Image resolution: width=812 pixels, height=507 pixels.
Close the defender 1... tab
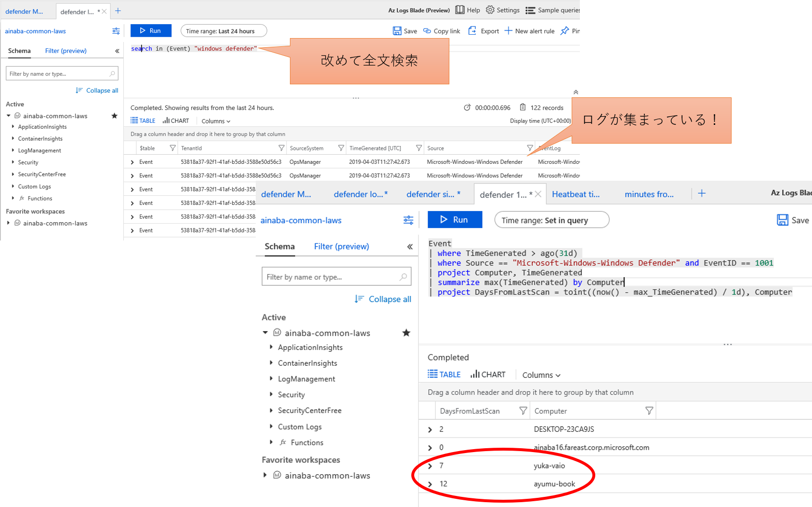538,194
